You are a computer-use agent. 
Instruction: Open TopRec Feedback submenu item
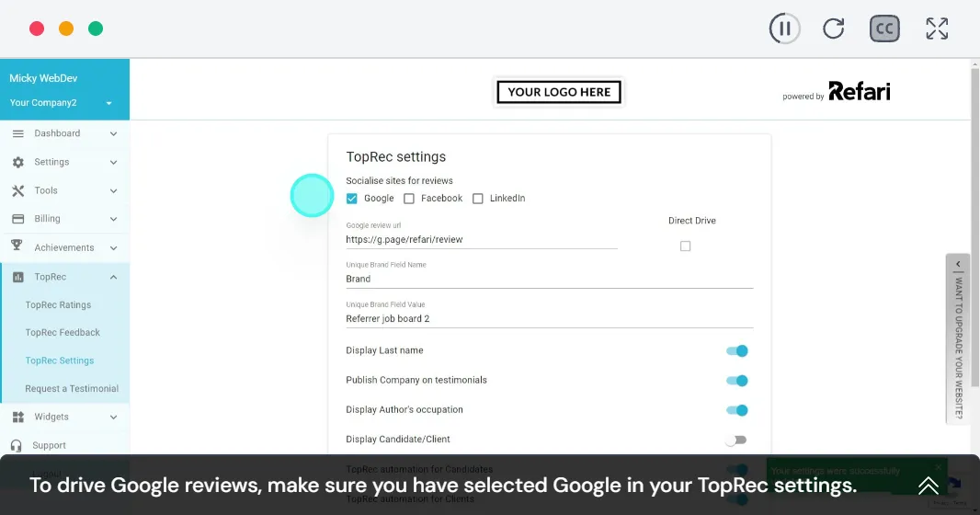pyautogui.click(x=63, y=333)
